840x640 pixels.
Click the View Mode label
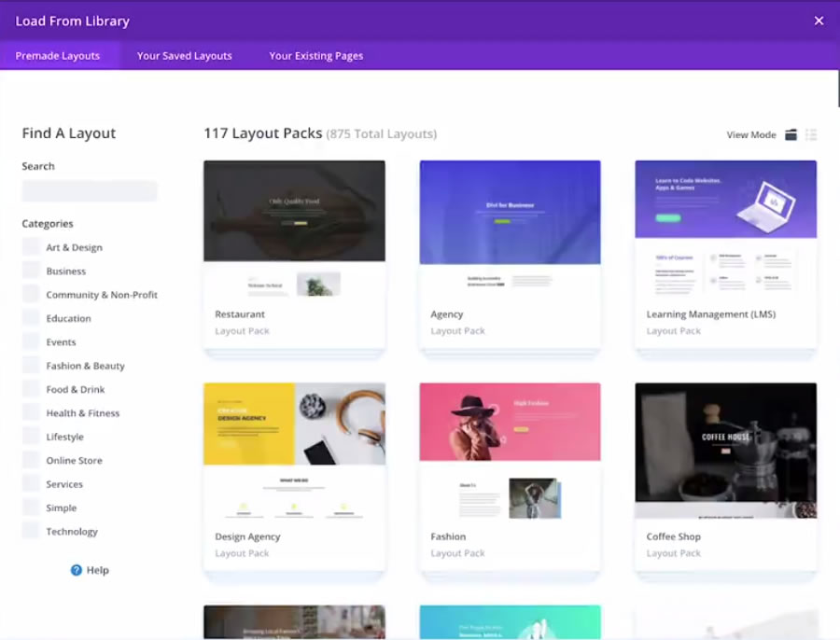(x=751, y=135)
